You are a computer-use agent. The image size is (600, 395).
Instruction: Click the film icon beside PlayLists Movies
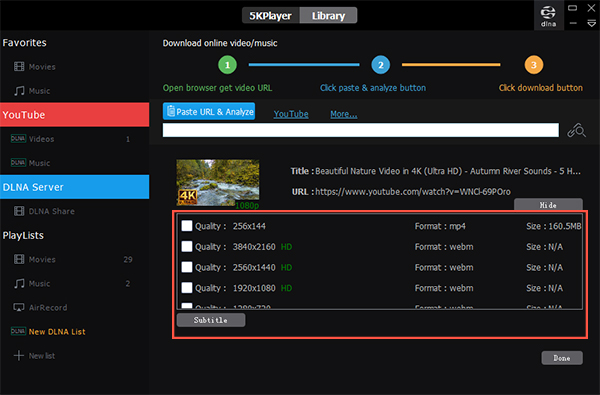pos(19,259)
